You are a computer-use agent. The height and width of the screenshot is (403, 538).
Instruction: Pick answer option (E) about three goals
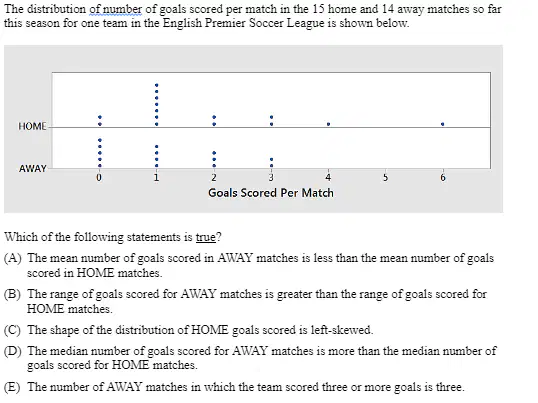click(x=234, y=387)
